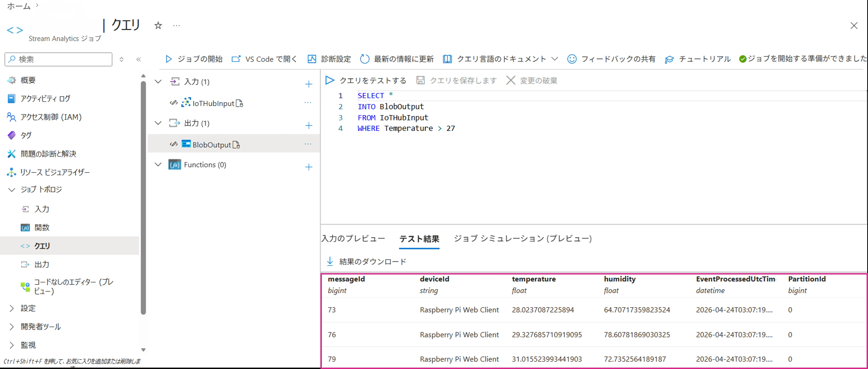Toggle the sidebar expand/collapse arrows icon
The height and width of the screenshot is (369, 868).
coord(121,59)
